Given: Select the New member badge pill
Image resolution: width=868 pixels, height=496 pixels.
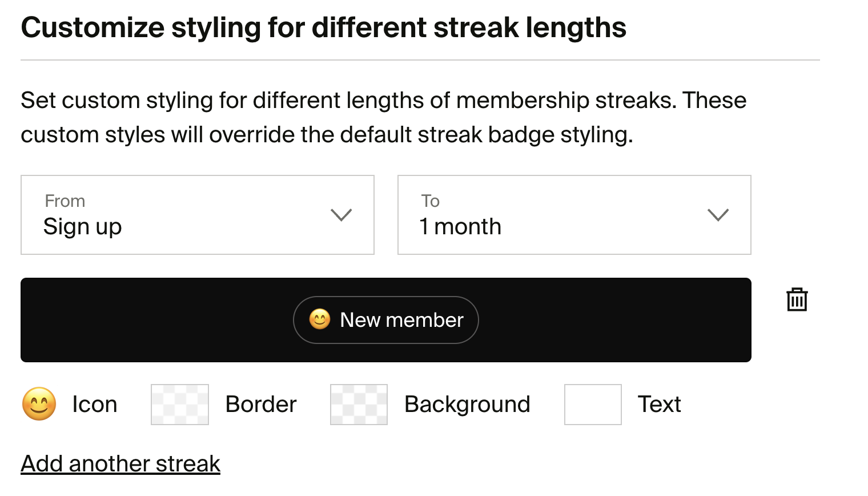Looking at the screenshot, I should coord(386,320).
